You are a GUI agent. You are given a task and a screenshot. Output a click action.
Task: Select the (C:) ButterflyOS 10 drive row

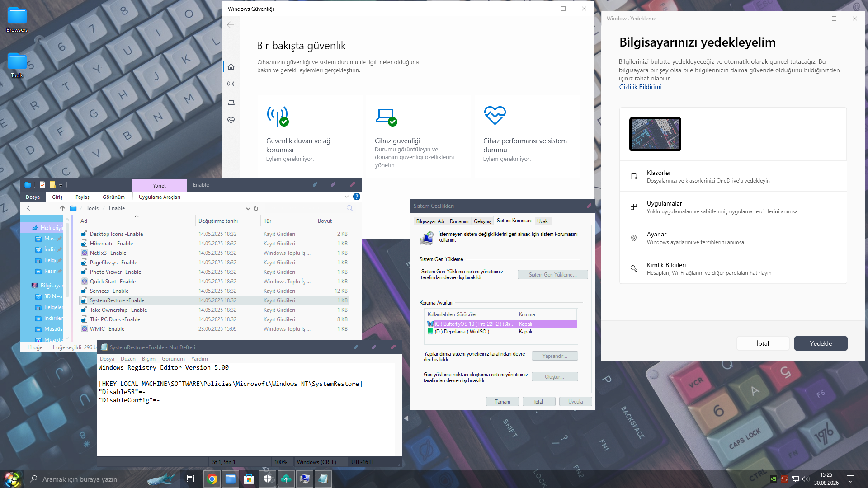point(501,324)
